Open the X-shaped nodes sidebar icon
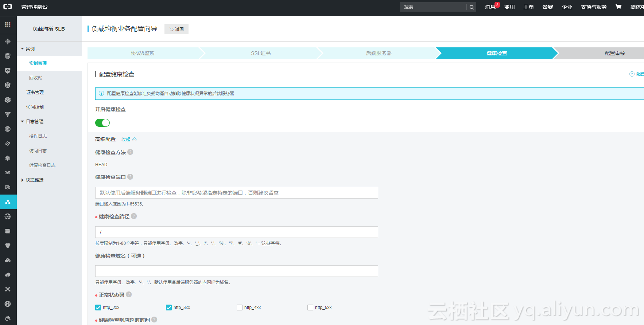 tap(8, 289)
